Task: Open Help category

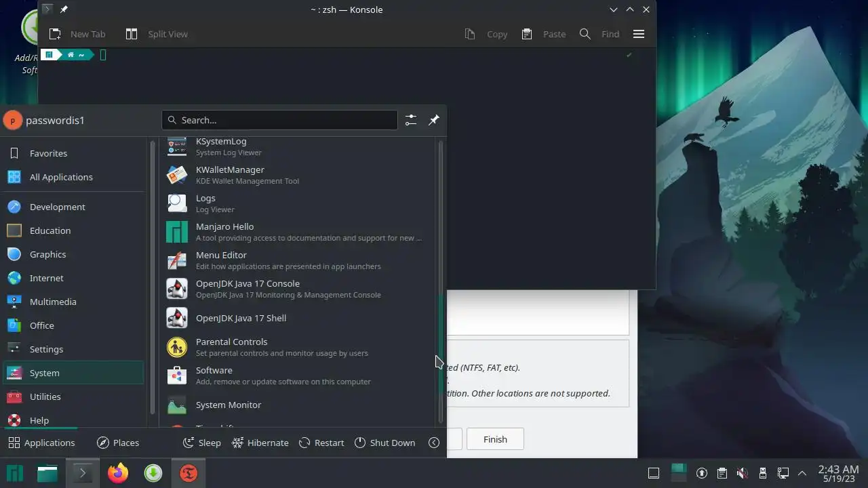Action: (x=73, y=420)
